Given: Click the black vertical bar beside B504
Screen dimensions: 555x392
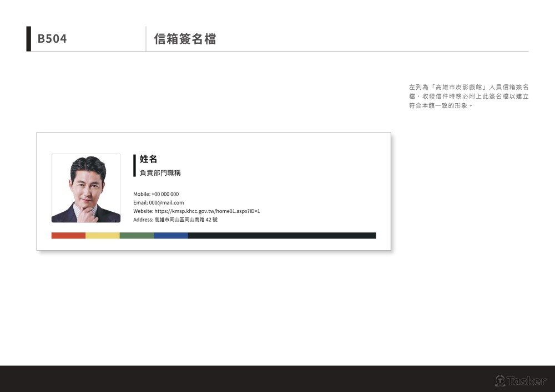Looking at the screenshot, I should [28, 39].
